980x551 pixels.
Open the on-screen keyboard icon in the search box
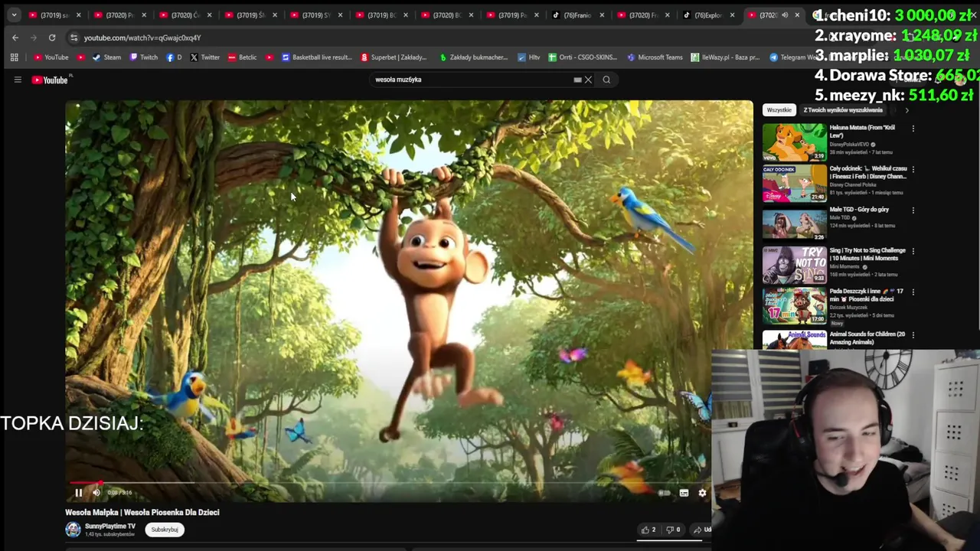[577, 80]
